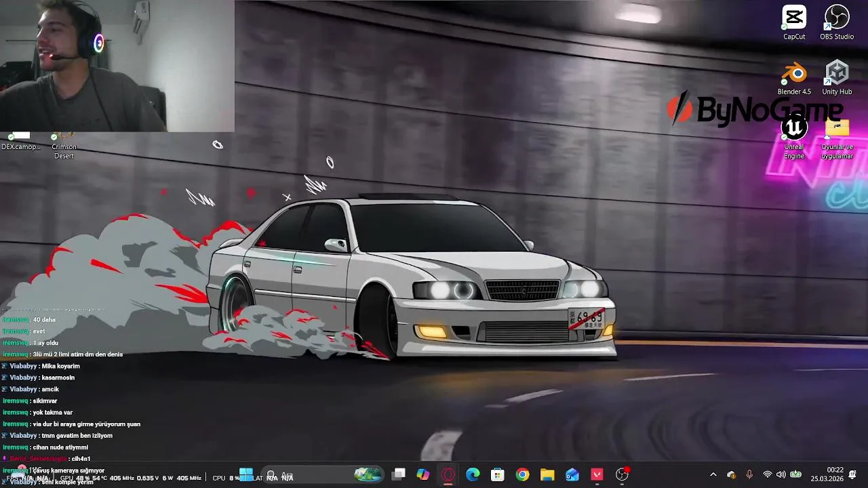Open the notifications bell icon
Screen dimensions: 868x488
coord(852,474)
